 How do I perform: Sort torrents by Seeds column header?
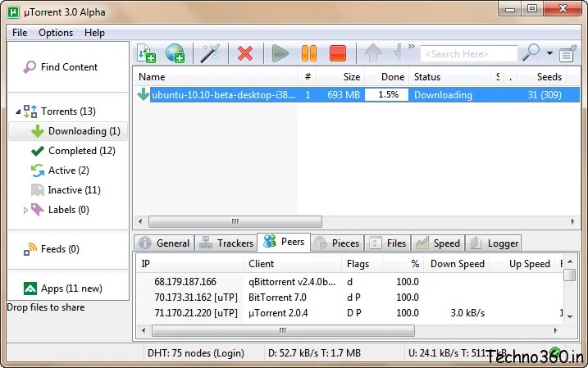pyautogui.click(x=542, y=77)
